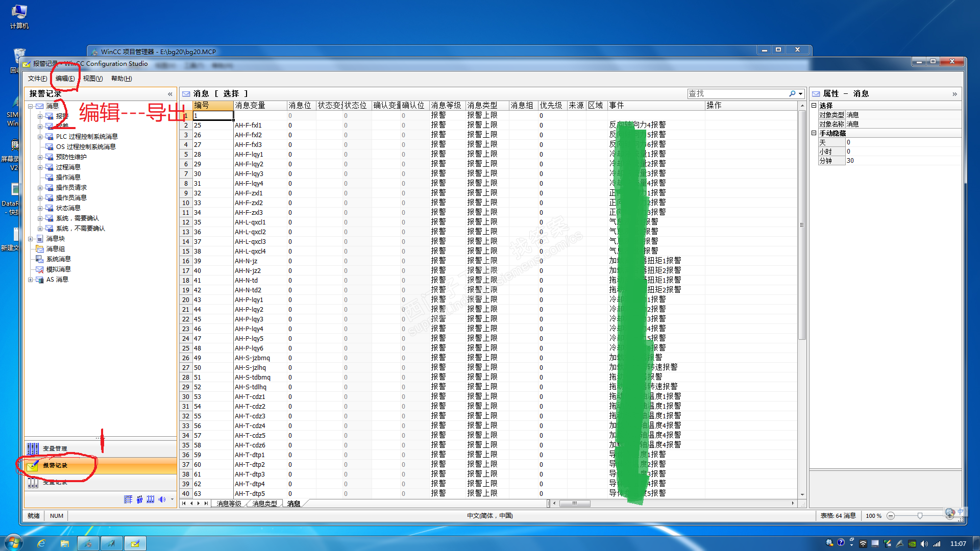Expand the AS 消息 tree node
Viewport: 980px width, 551px height.
point(30,280)
